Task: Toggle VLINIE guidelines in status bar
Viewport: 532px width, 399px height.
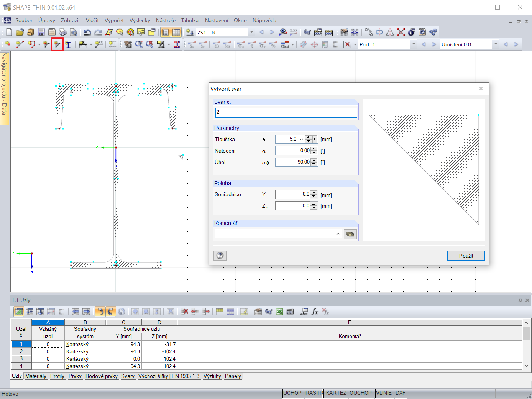Action: (384, 393)
